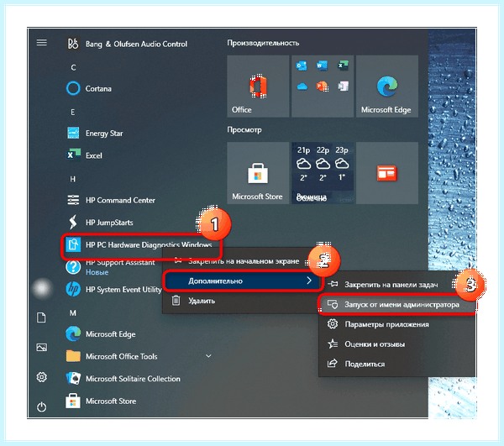Open the Office tile
This screenshot has height=446, width=504.
point(258,87)
